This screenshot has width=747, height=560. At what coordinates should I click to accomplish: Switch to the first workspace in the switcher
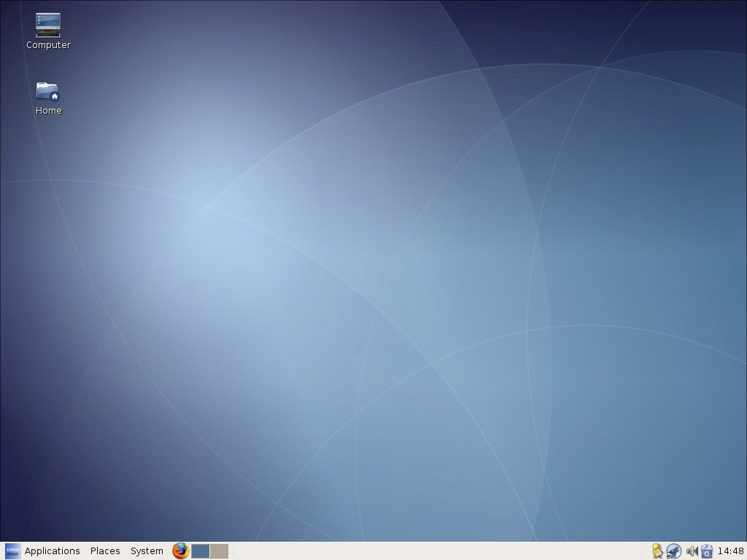pos(201,551)
